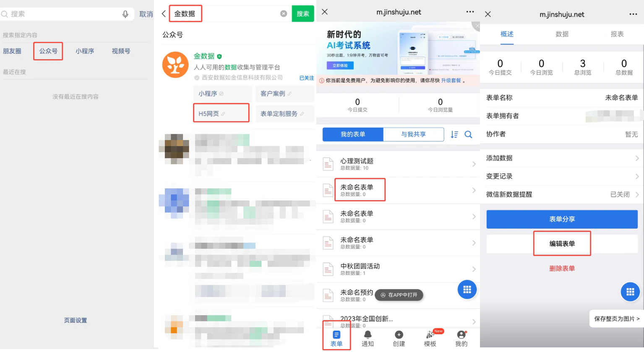Viewport: 644px width, 352px height.
Task: Tap 在APP中打开 floating pill
Action: [x=399, y=295]
